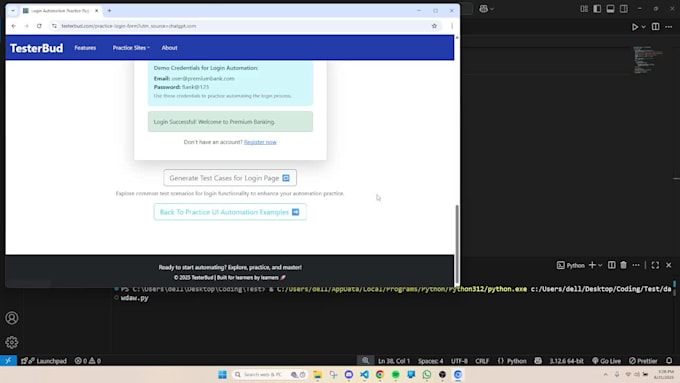Click the taskbar search box

[x=270, y=375]
